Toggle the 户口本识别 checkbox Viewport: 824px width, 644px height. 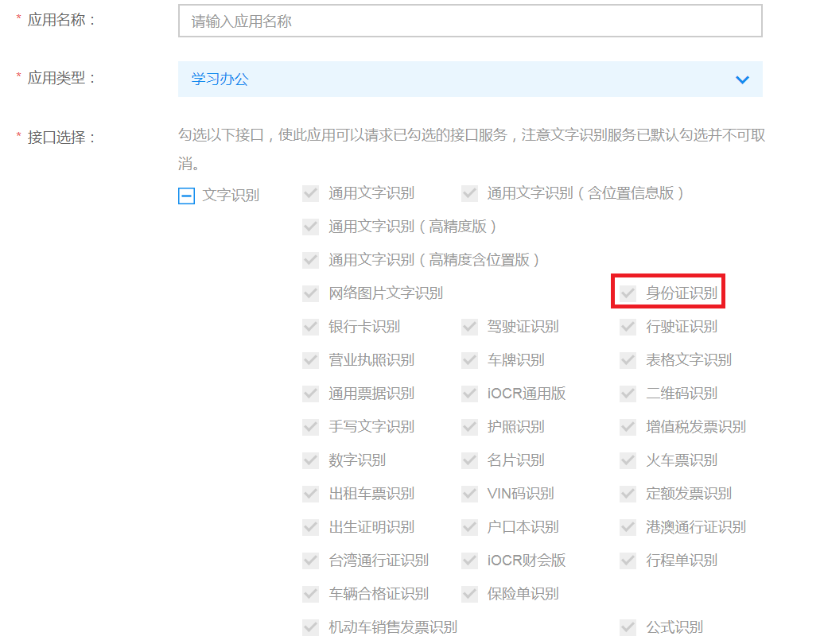click(469, 527)
